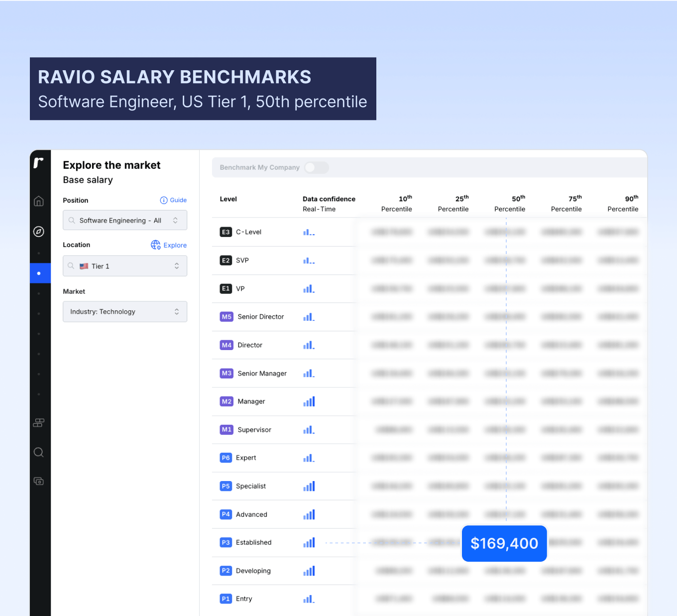Screen dimensions: 677x616
Task: Click the P6 level badge
Action: click(x=226, y=458)
